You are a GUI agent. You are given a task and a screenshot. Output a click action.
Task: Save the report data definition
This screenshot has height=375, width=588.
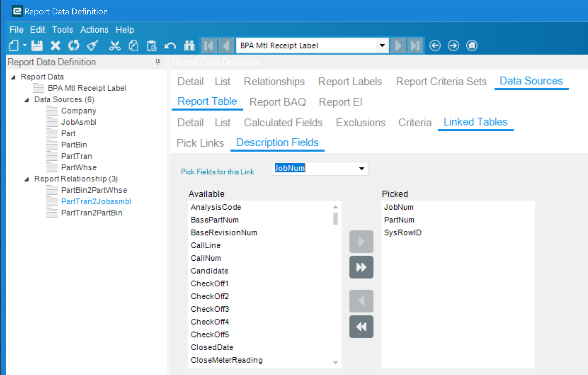37,46
